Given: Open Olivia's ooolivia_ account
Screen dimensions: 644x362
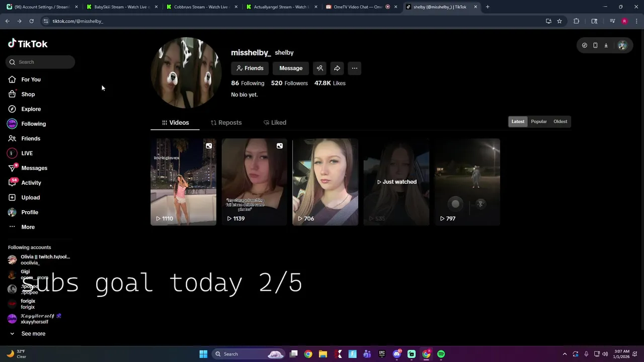Looking at the screenshot, I should coord(39,260).
